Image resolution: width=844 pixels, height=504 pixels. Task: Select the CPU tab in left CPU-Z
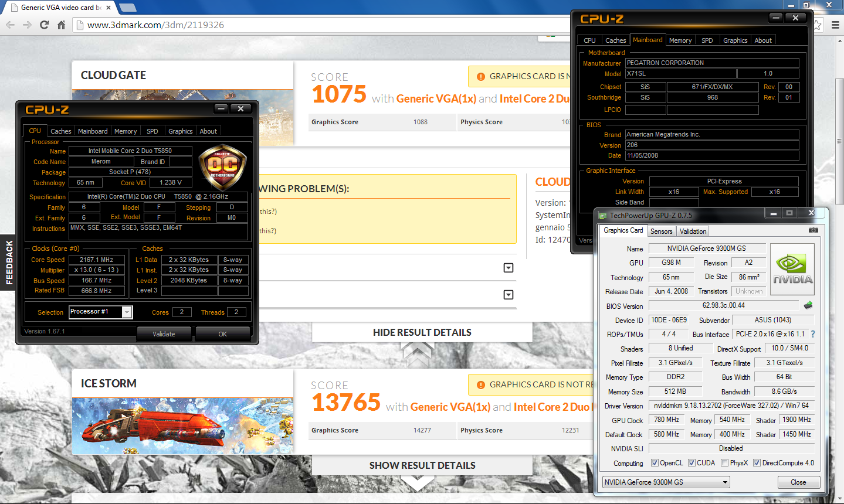(35, 131)
